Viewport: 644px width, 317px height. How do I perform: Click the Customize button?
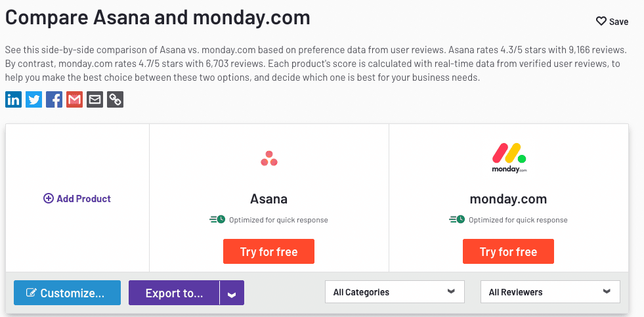pos(68,293)
